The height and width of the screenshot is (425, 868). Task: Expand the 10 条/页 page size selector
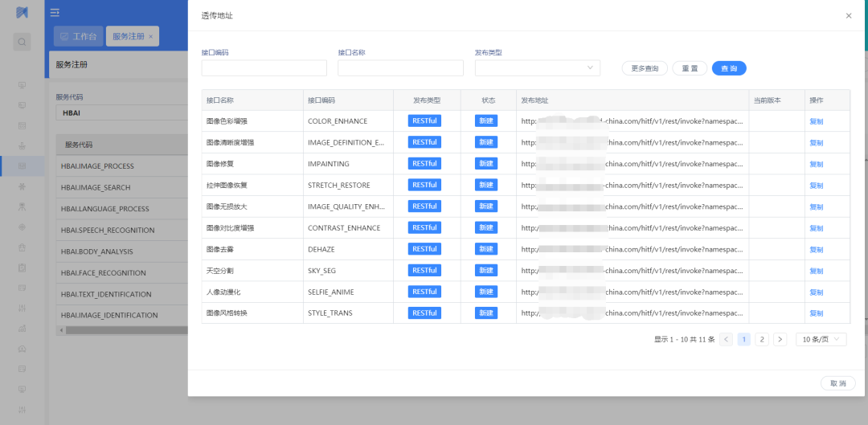[821, 340]
